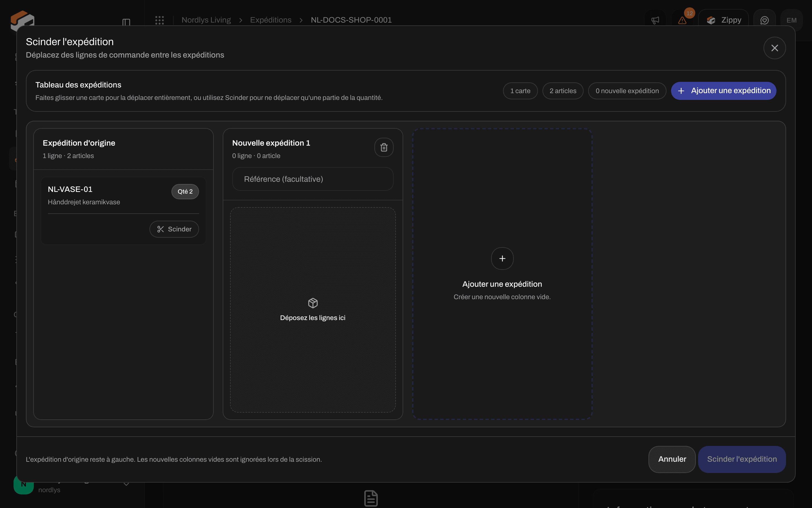Click the Ajouter une expédition dashed column label
The height and width of the screenshot is (508, 812).
click(x=502, y=284)
